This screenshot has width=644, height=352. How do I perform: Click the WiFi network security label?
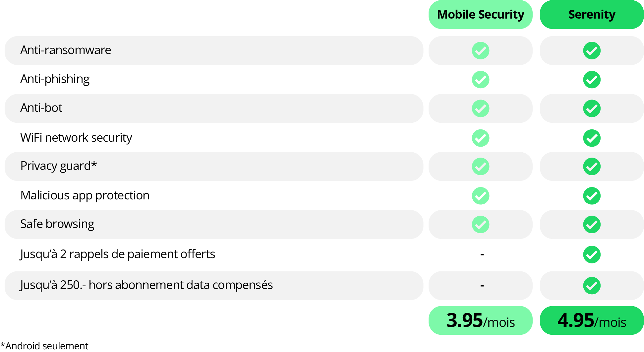point(76,138)
